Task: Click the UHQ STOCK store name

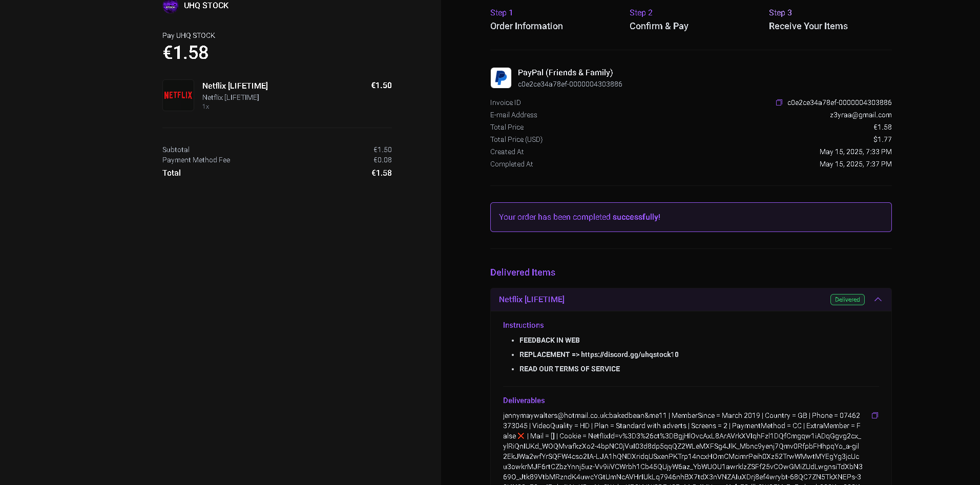Action: (206, 6)
